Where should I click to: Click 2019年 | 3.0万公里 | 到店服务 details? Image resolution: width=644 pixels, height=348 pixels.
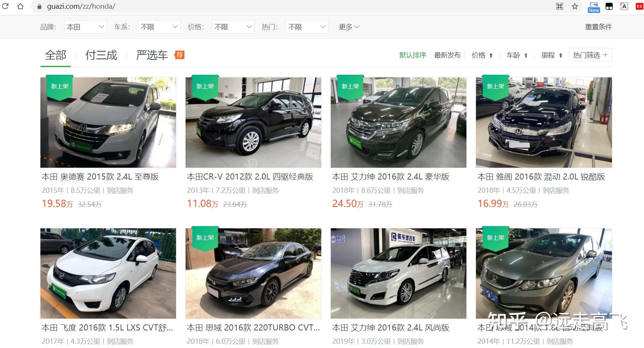[378, 341]
